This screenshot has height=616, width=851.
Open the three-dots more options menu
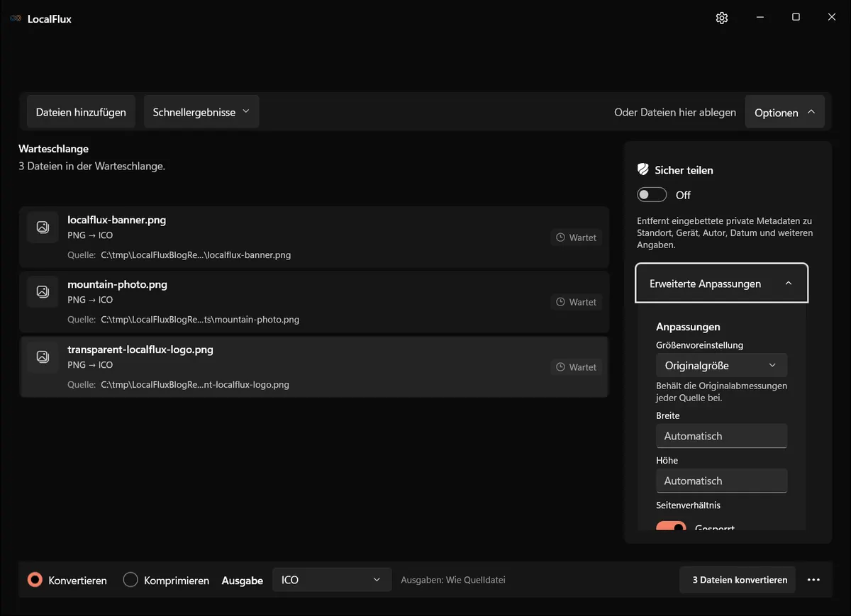click(x=813, y=580)
